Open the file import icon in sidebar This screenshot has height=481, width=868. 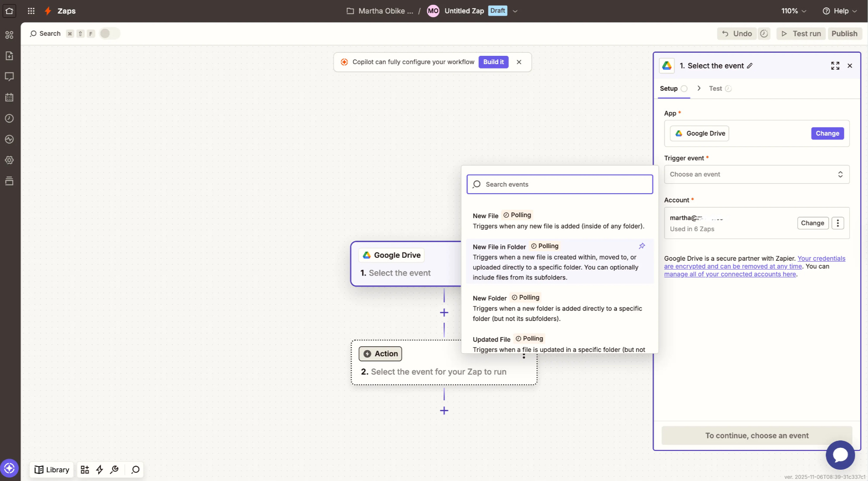(9, 56)
